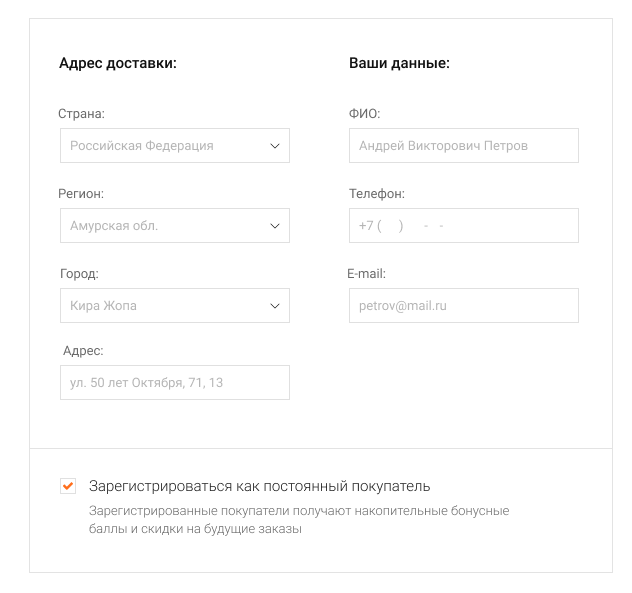Image resolution: width=632 pixels, height=593 pixels.
Task: Click the chevron arrow in the Город field
Action: click(x=275, y=306)
